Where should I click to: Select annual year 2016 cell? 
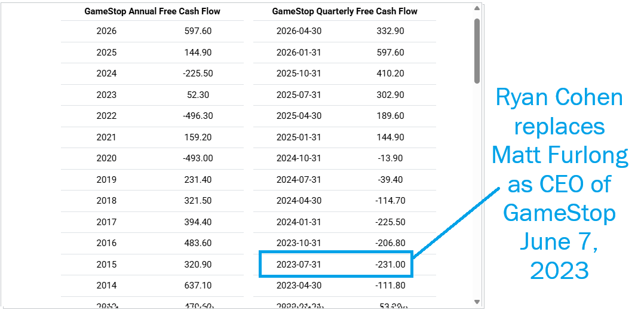click(x=106, y=243)
